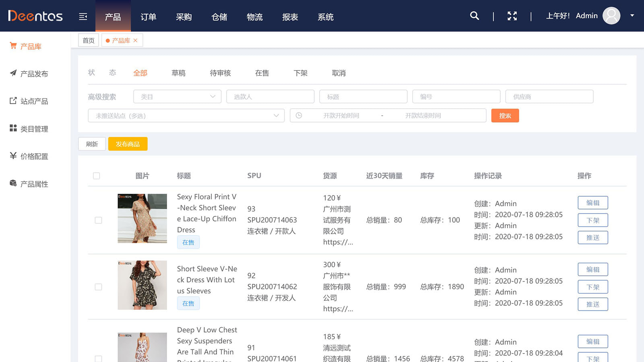Screen dimensions: 644x362
Task: Click 总销量: 999 cell
Action: point(386,287)
